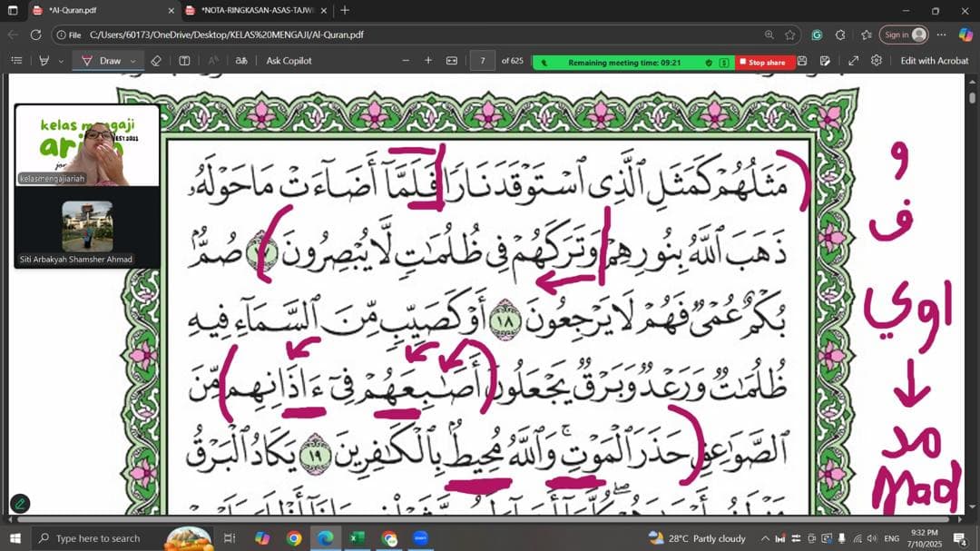Close the Al-Quran.pdf tab
Viewport: 980px width, 551px height.
coord(171,11)
